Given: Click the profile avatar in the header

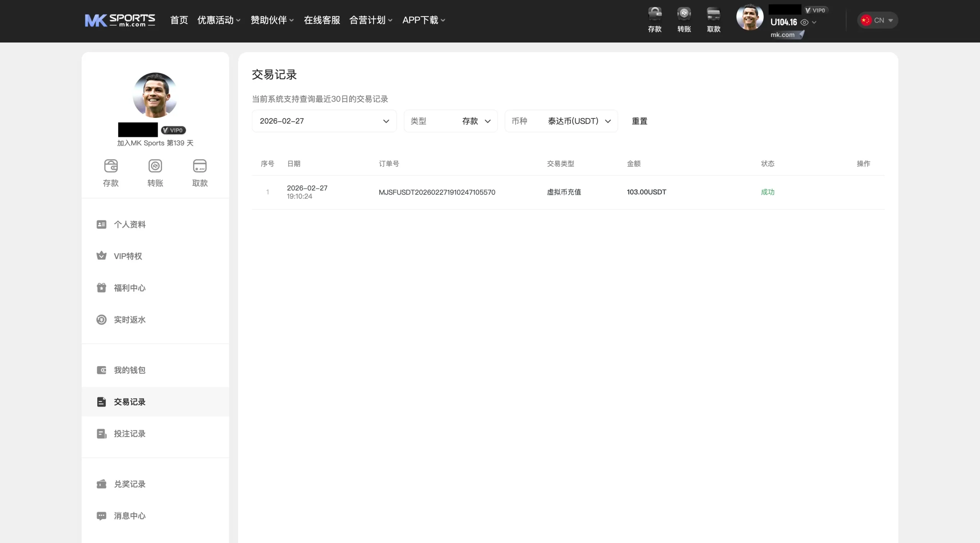Looking at the screenshot, I should click(750, 18).
